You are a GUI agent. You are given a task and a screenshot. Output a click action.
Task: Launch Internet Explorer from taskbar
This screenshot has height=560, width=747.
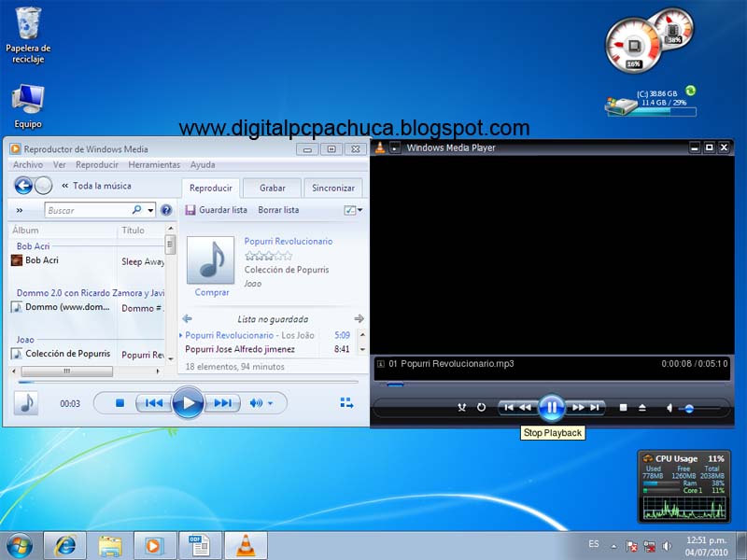[64, 546]
